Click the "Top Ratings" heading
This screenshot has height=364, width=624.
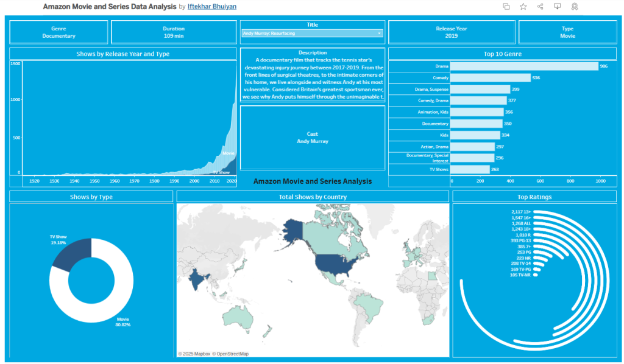534,197
